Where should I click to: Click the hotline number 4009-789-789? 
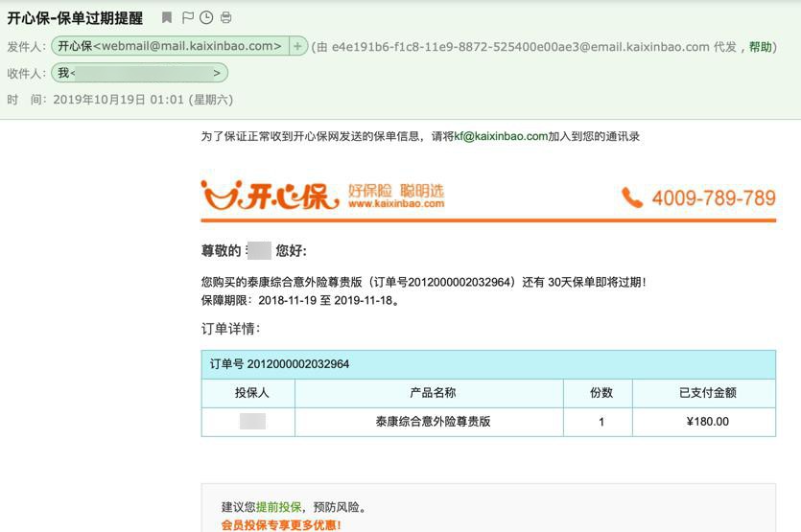tap(714, 197)
